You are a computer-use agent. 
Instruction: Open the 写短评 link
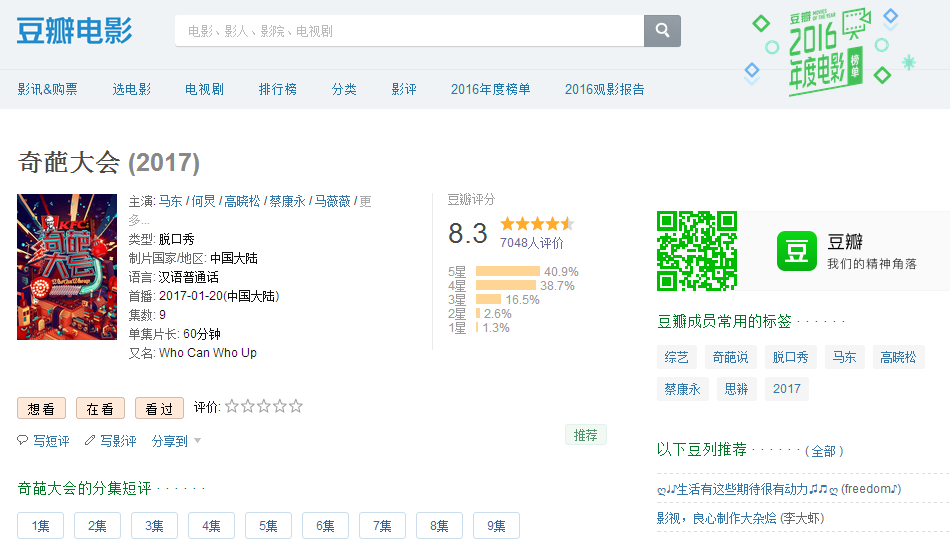point(51,441)
